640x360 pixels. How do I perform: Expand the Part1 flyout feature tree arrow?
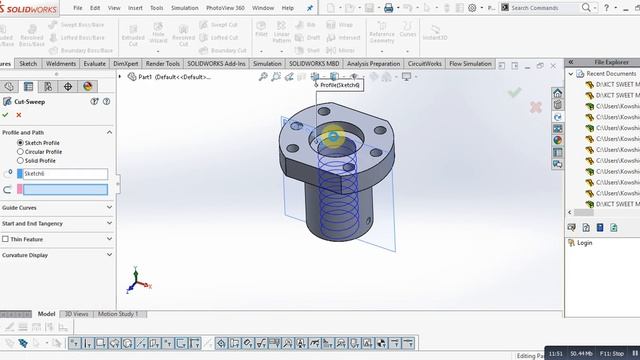[120, 77]
